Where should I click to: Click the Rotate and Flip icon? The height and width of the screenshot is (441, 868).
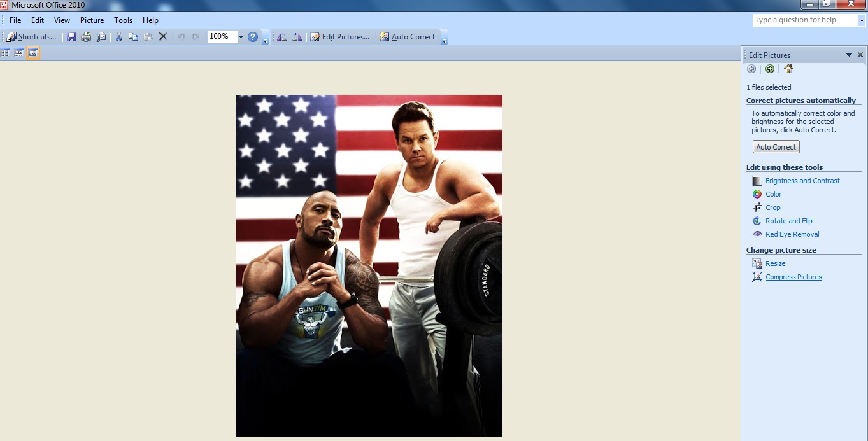(757, 221)
